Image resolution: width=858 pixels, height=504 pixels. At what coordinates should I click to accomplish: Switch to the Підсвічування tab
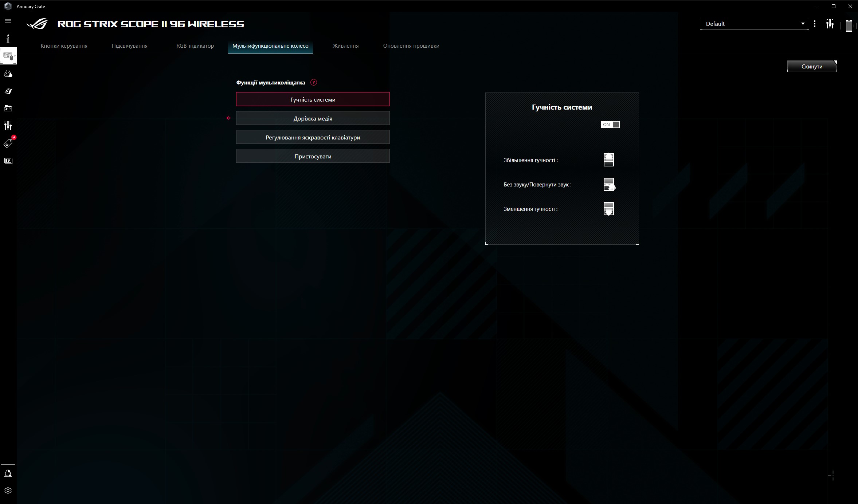point(129,46)
